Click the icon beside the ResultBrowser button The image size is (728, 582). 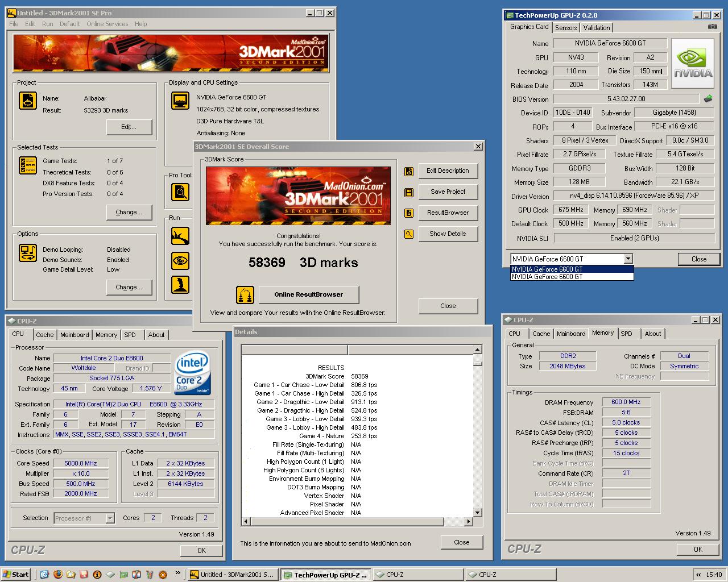[408, 213]
